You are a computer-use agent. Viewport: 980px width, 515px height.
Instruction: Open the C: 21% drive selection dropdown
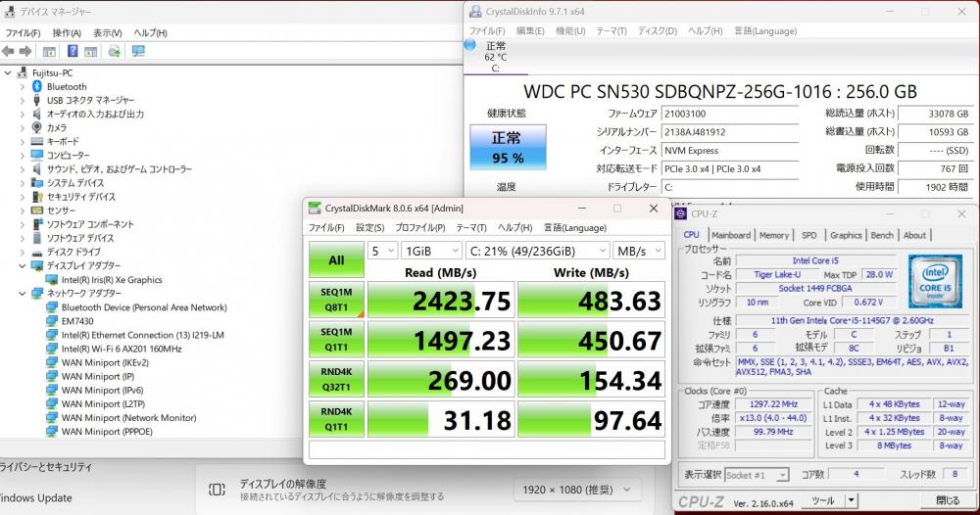click(x=537, y=251)
